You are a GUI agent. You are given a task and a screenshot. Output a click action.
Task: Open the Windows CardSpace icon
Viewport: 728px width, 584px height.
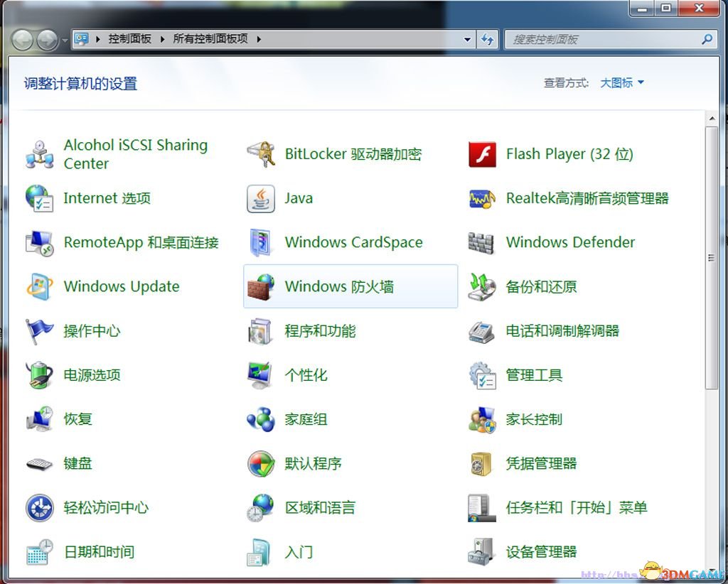pyautogui.click(x=260, y=242)
